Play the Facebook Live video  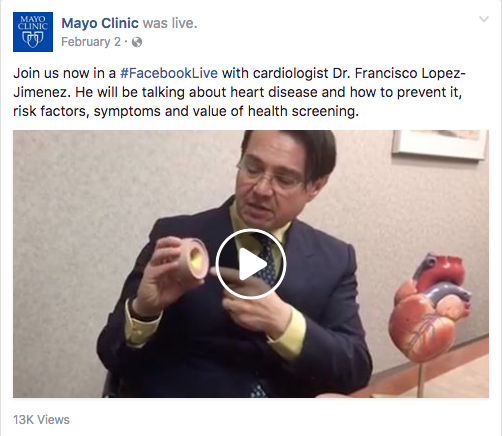pos(251,264)
